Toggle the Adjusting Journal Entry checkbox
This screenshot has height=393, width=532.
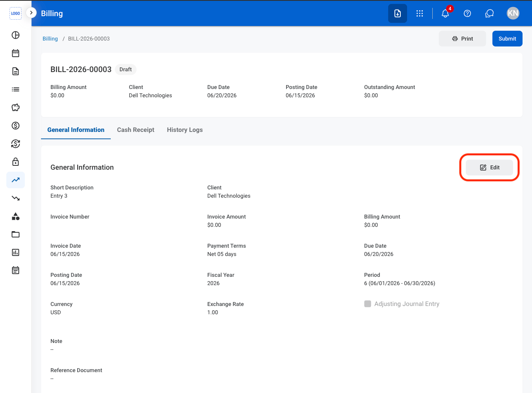368,304
